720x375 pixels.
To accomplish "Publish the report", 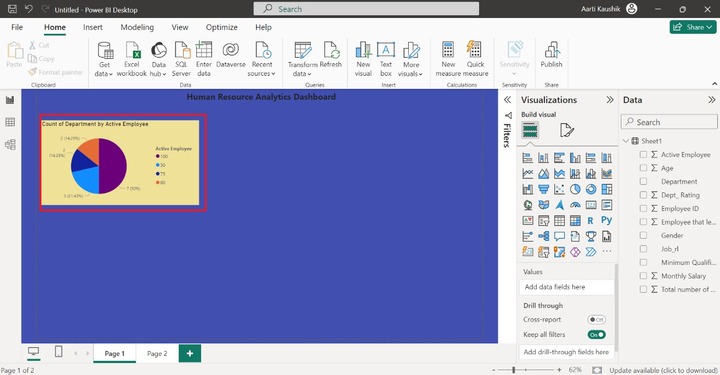I will pyautogui.click(x=551, y=55).
